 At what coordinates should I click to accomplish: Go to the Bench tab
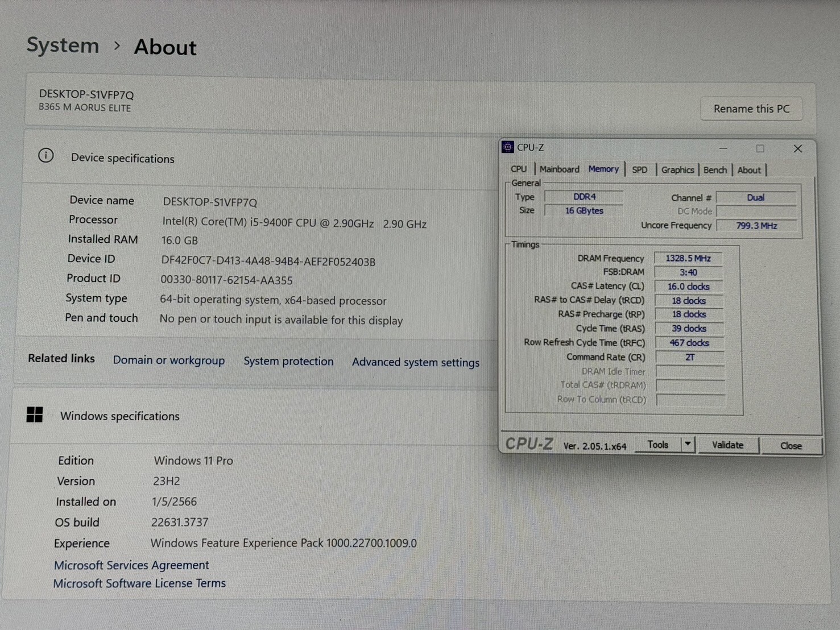click(715, 169)
